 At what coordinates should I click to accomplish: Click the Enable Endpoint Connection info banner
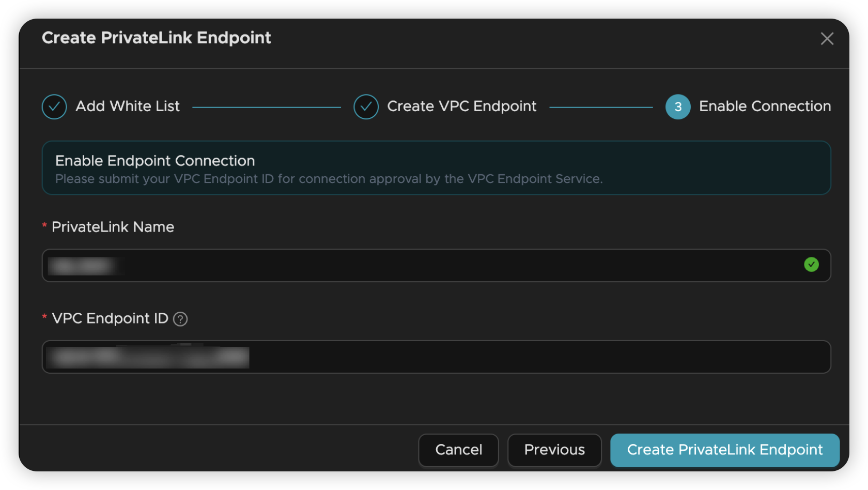tap(436, 168)
